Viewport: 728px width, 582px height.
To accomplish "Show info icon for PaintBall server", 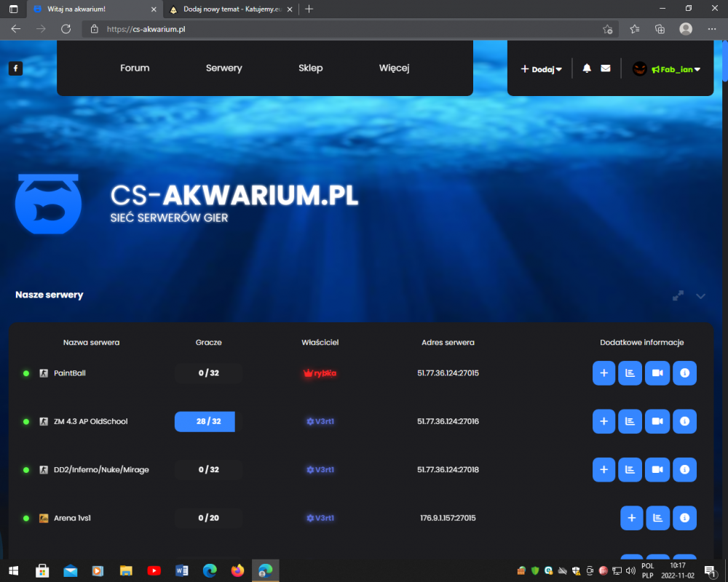I will tap(685, 373).
